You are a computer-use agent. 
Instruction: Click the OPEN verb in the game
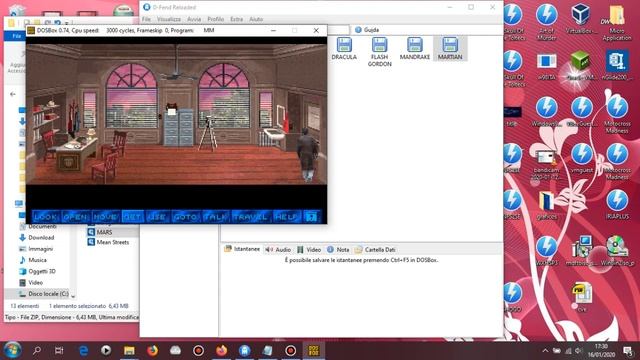tap(76, 217)
